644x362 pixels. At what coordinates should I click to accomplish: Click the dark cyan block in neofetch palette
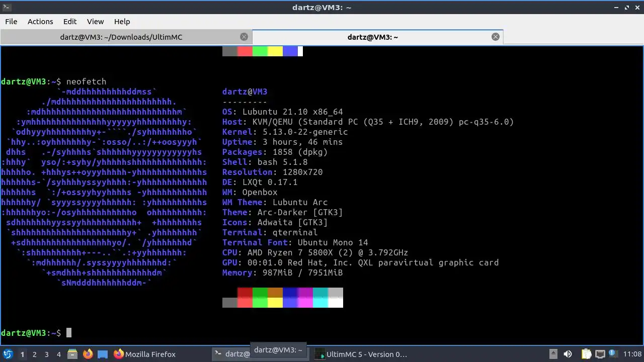(320, 293)
